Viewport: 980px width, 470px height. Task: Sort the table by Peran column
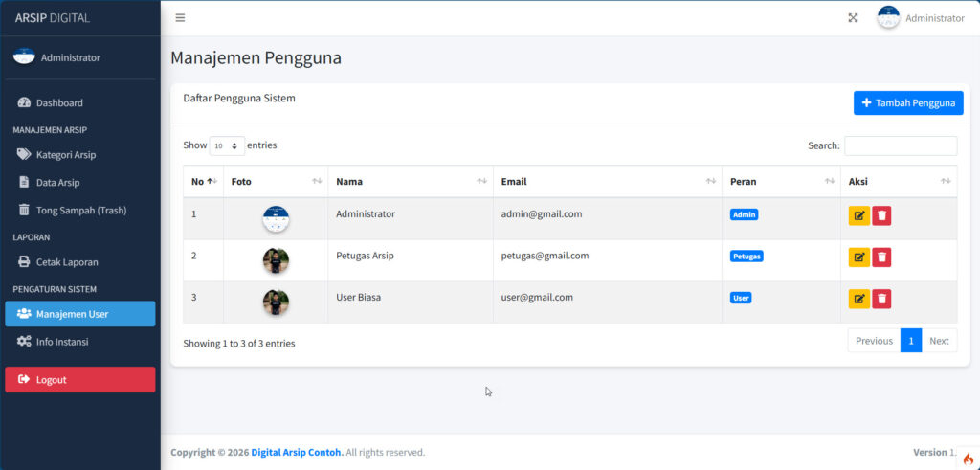click(779, 182)
